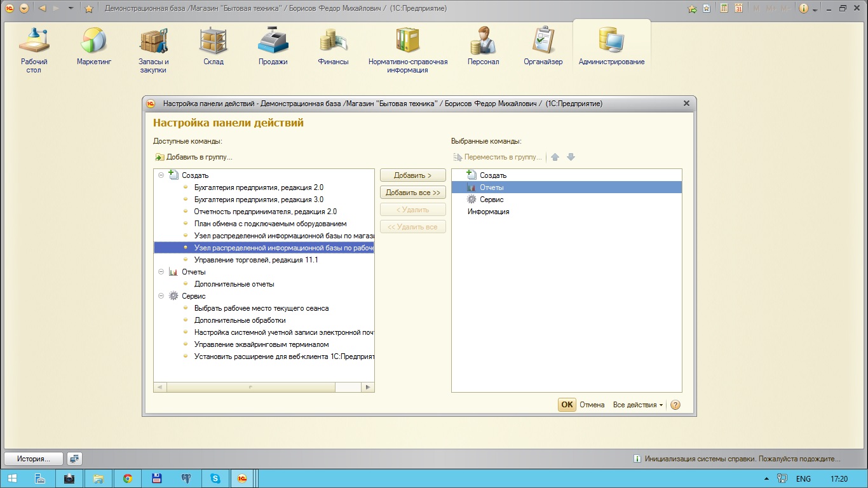Select highlighted Узел распределенной базы по рабочему row
The image size is (868, 488).
point(264,248)
